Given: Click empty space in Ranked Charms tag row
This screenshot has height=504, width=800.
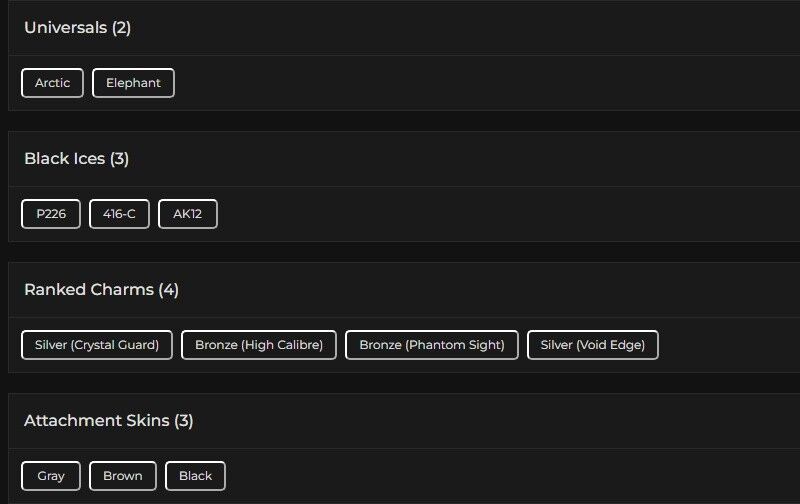Looking at the screenshot, I should (x=730, y=345).
